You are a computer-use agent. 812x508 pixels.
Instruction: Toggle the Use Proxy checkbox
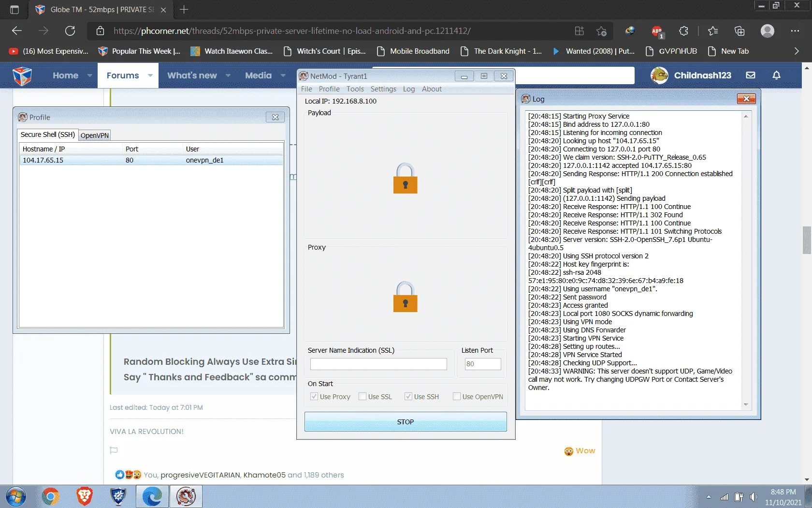click(x=314, y=397)
